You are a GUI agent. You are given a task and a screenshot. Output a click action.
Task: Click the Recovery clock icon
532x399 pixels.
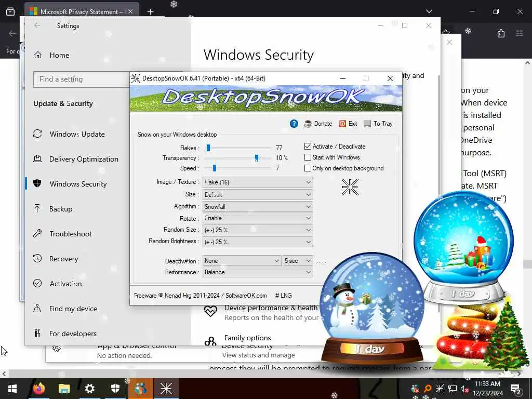[x=37, y=259]
